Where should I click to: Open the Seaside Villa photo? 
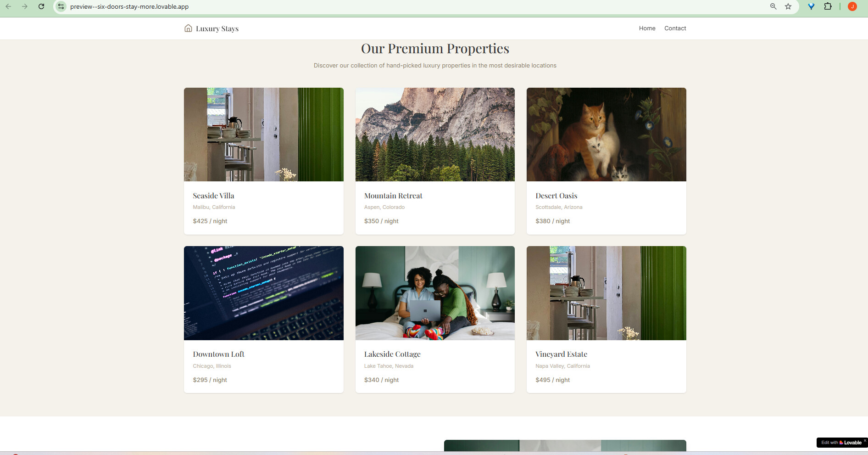(x=264, y=135)
